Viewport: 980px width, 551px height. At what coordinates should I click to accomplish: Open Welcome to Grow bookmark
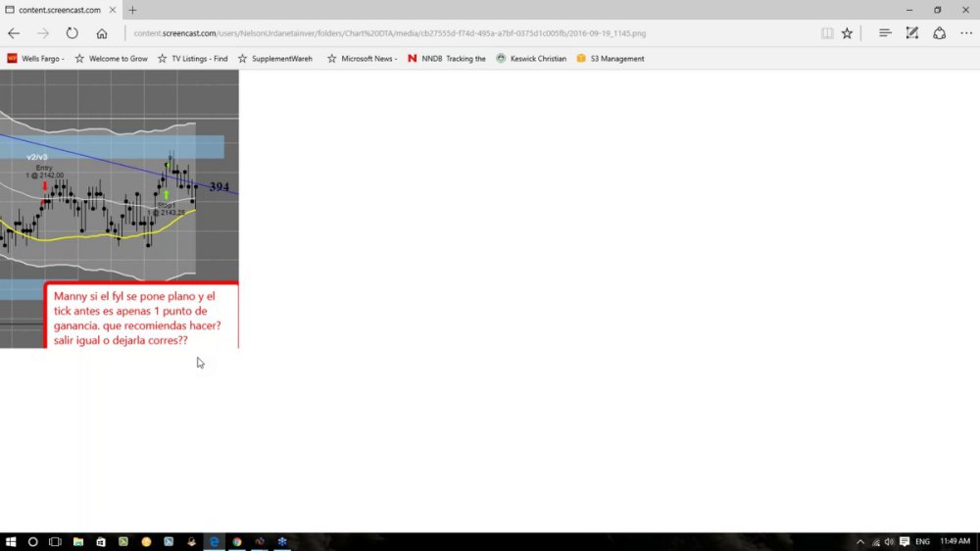coord(112,58)
